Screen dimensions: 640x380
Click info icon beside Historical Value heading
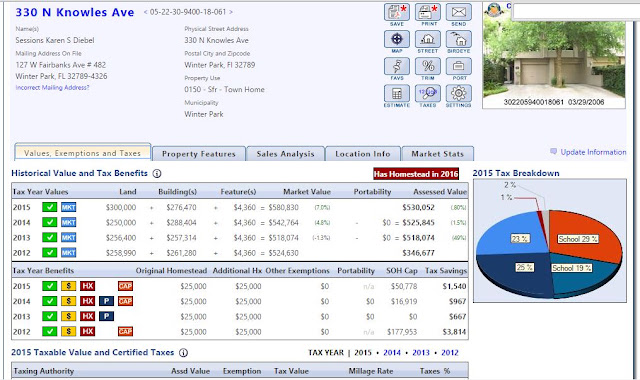tap(157, 173)
